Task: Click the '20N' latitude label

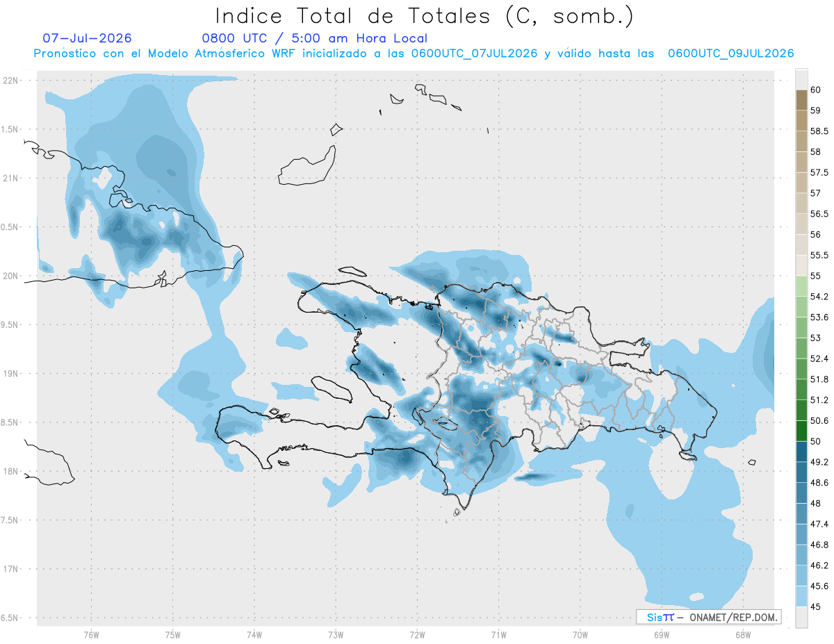Action: [x=11, y=276]
